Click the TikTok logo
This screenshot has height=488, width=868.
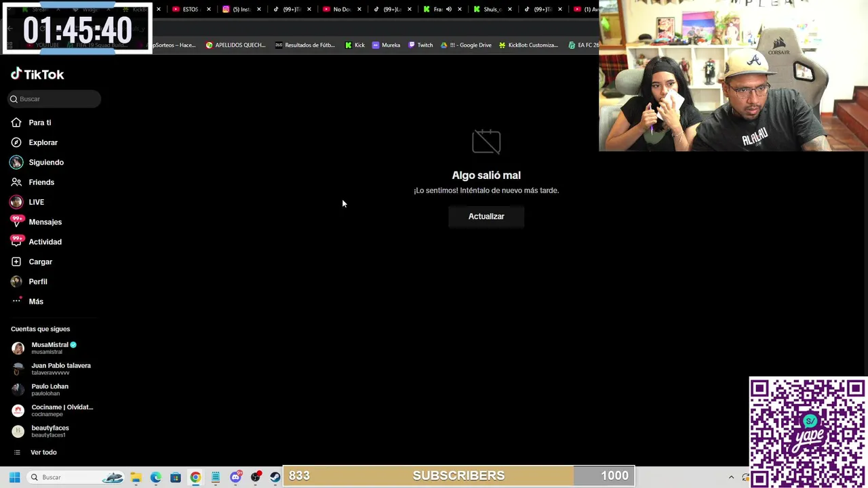tap(37, 75)
